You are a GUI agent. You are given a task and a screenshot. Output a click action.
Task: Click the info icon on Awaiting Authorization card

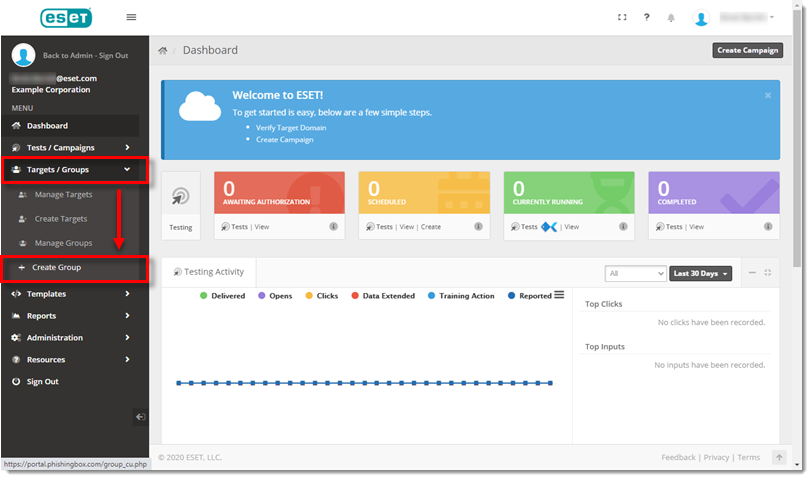(333, 227)
